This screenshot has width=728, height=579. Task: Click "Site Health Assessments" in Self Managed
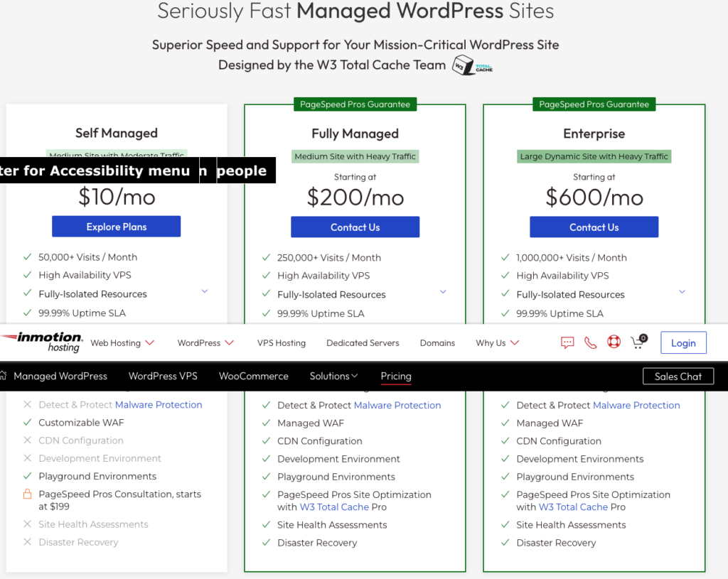click(93, 524)
